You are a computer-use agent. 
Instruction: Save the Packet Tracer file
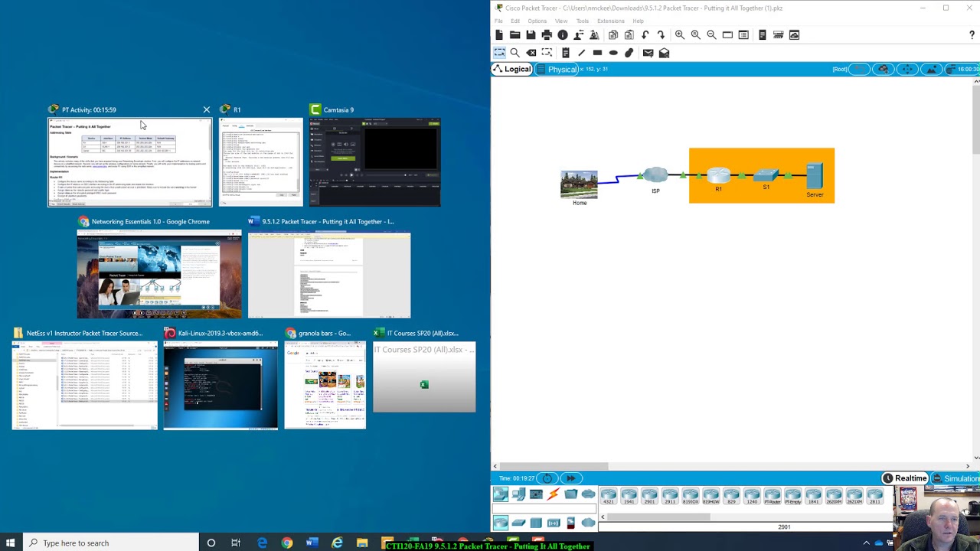coord(531,34)
